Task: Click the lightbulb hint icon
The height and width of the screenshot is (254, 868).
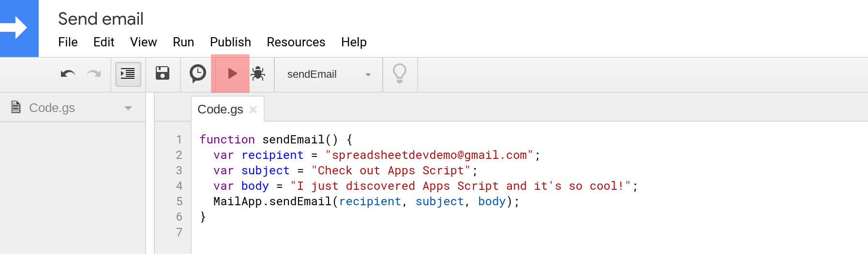Action: tap(400, 73)
